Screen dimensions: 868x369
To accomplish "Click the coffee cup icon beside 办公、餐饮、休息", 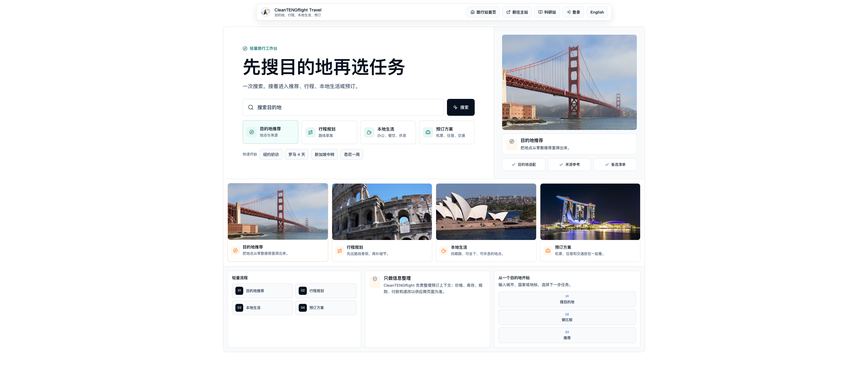I will point(369,132).
